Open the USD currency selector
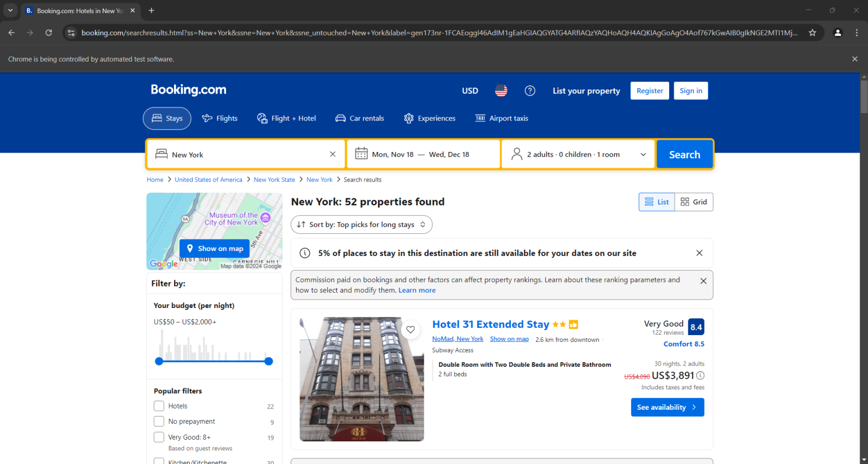868x464 pixels. [470, 90]
